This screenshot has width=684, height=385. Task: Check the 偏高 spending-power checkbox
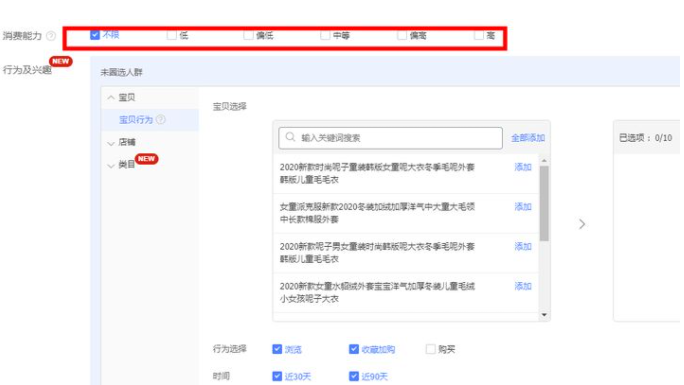pos(402,35)
